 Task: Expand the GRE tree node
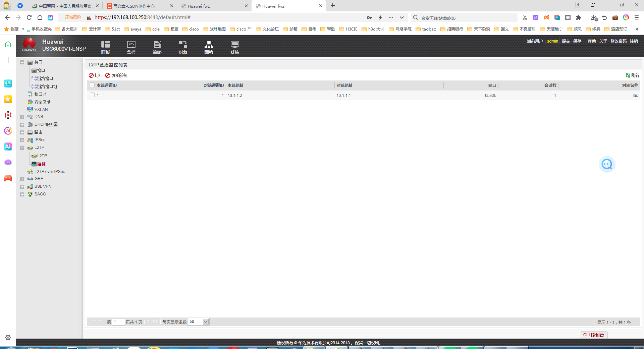(22, 179)
